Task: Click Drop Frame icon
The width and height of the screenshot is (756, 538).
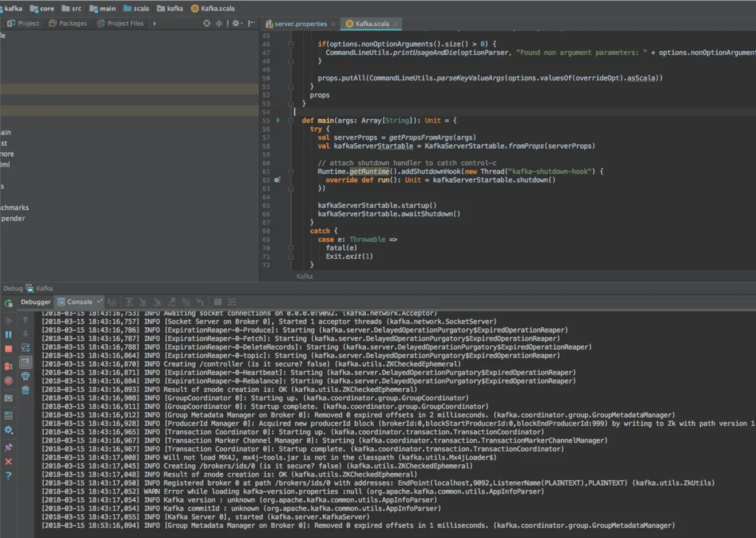Action: click(x=186, y=302)
